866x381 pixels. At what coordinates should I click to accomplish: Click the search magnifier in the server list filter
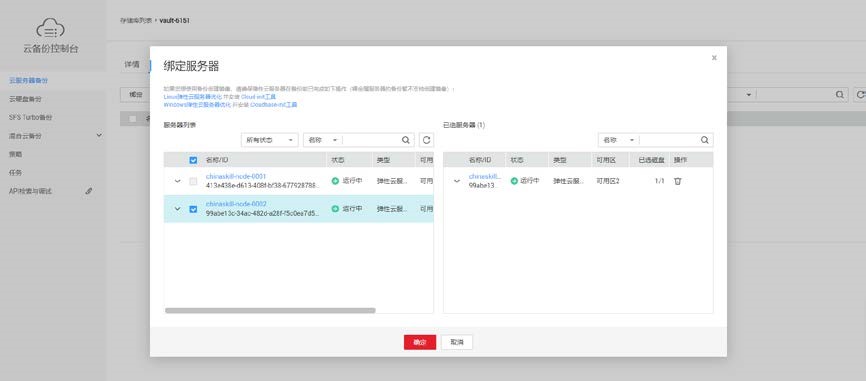pyautogui.click(x=405, y=140)
